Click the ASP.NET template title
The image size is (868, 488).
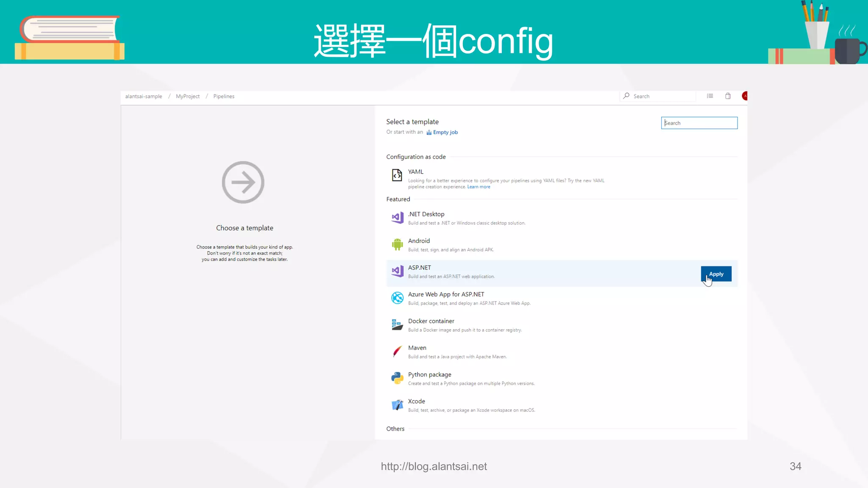click(x=419, y=267)
